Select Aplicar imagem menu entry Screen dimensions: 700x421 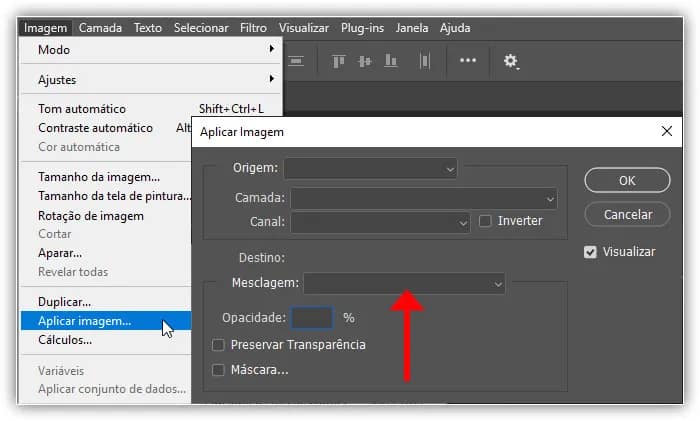(85, 321)
